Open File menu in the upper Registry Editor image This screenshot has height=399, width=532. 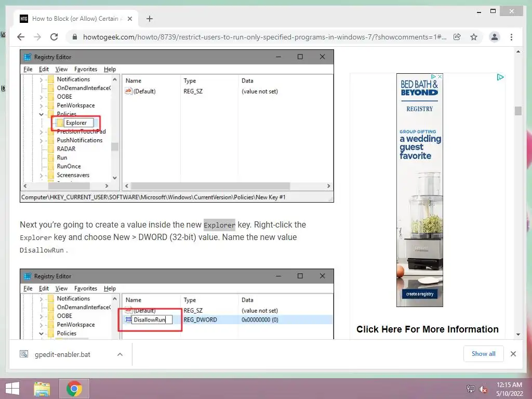28,69
